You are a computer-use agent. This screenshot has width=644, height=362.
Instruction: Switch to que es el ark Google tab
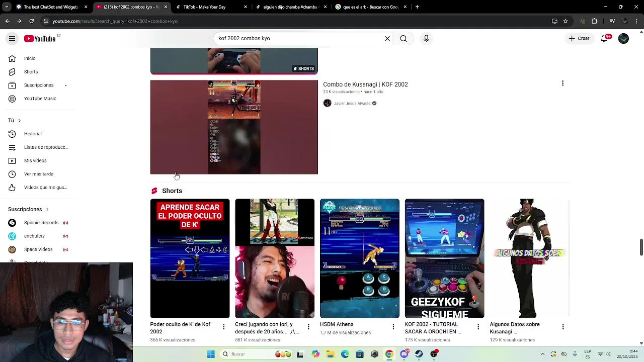pos(370,7)
